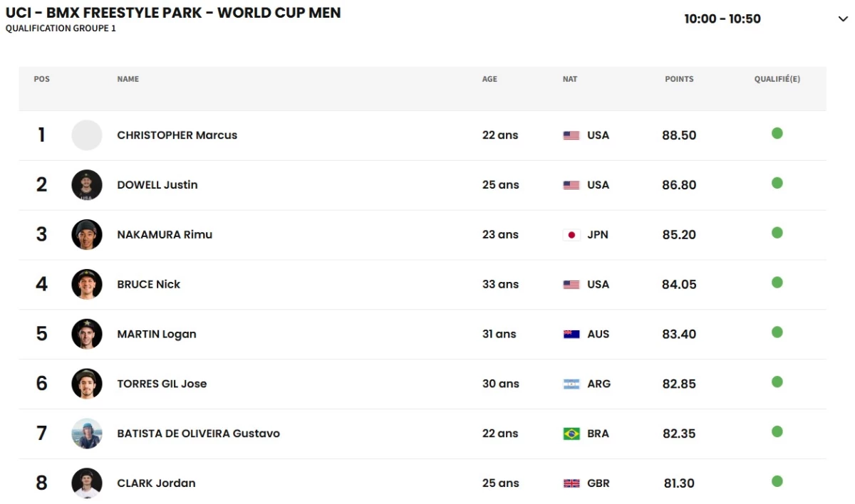The width and height of the screenshot is (855, 504).
Task: Sort by the POINTS column header
Action: pos(679,79)
